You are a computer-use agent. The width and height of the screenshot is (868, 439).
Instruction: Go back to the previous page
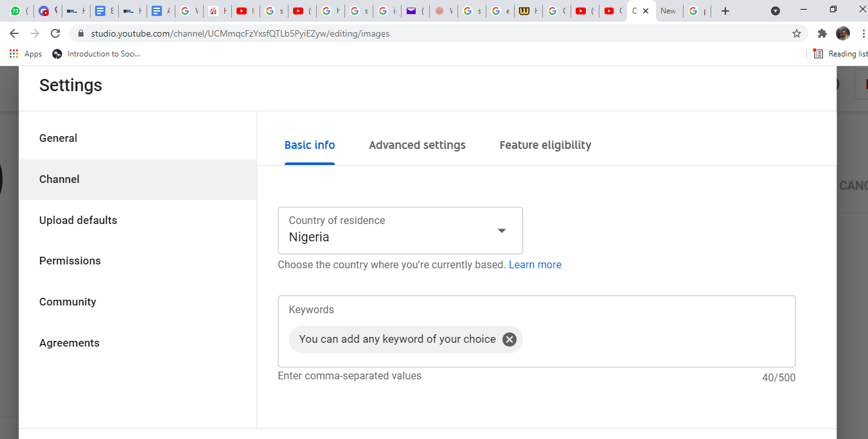[x=14, y=33]
